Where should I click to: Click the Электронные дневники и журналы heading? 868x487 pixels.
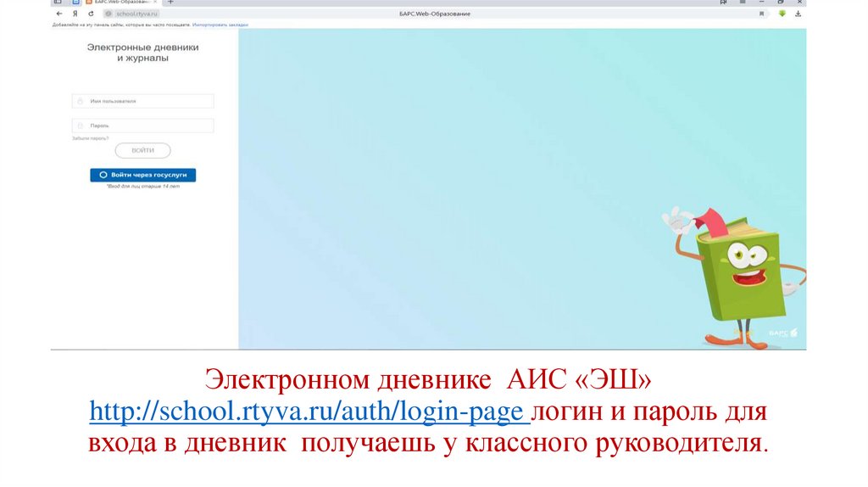click(142, 53)
